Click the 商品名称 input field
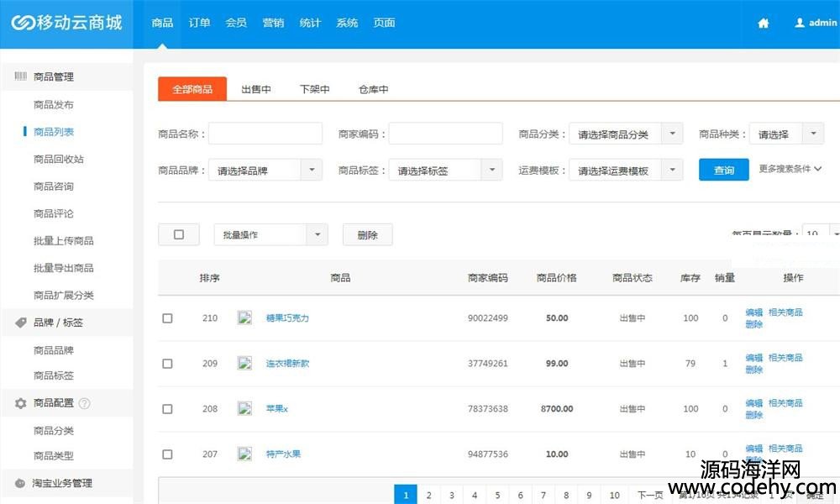The height and width of the screenshot is (504, 840). (x=265, y=134)
